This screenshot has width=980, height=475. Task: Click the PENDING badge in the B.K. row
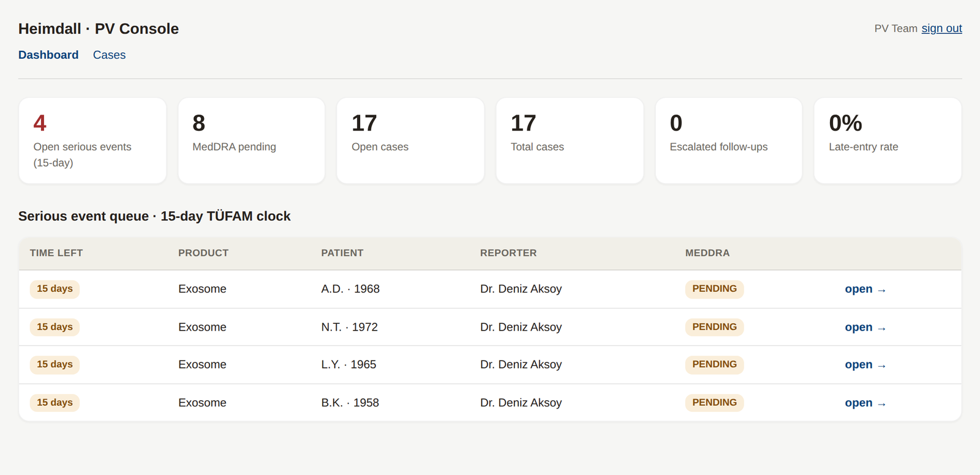point(714,403)
